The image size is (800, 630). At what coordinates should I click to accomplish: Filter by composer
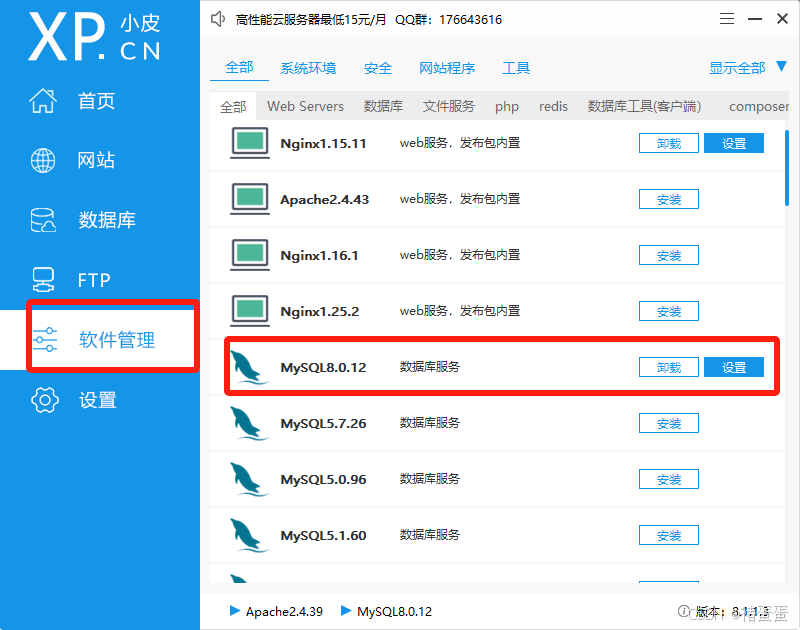point(759,107)
